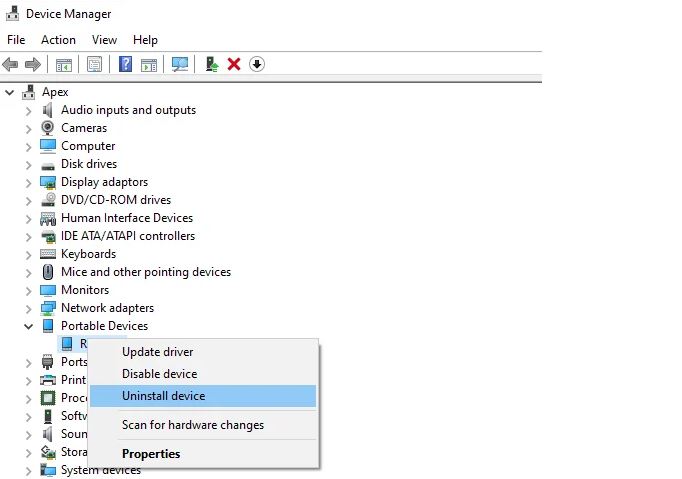Expand the Audio inputs and outputs node
Screen dimensions: 682x479
[28, 111]
